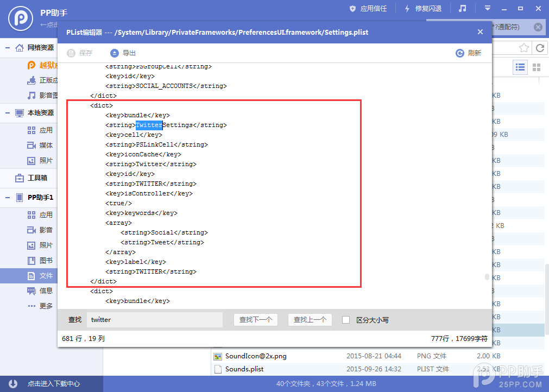This screenshot has height=392, width=549.
Task: Click 修复闪退 crash repair button
Action: [423, 8]
